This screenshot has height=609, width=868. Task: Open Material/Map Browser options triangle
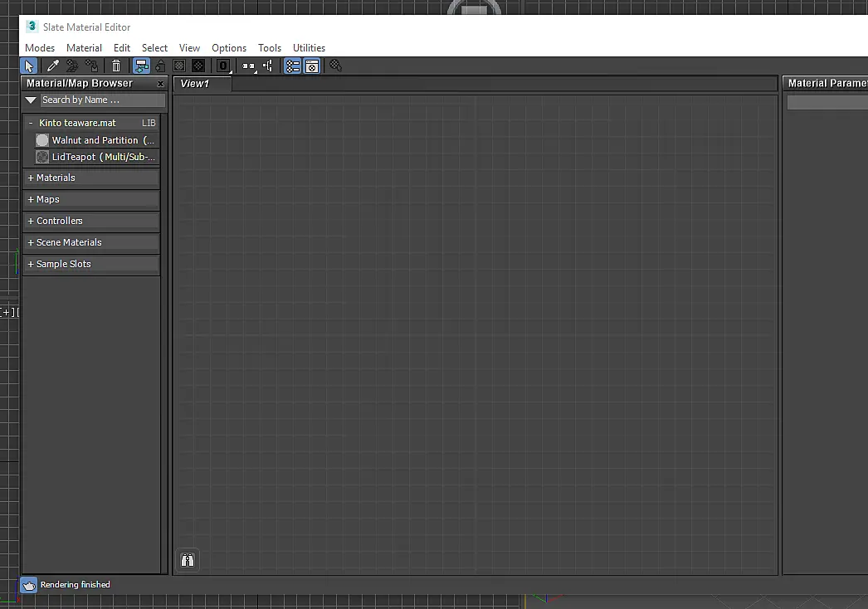click(31, 100)
